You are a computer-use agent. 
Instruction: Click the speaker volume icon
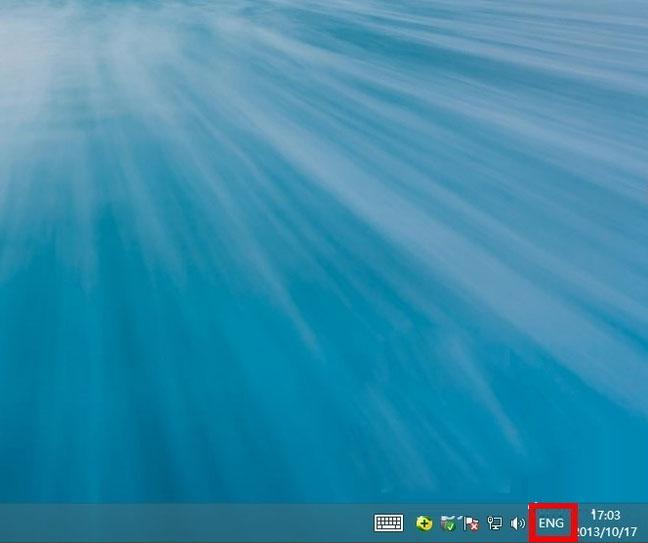(x=517, y=524)
